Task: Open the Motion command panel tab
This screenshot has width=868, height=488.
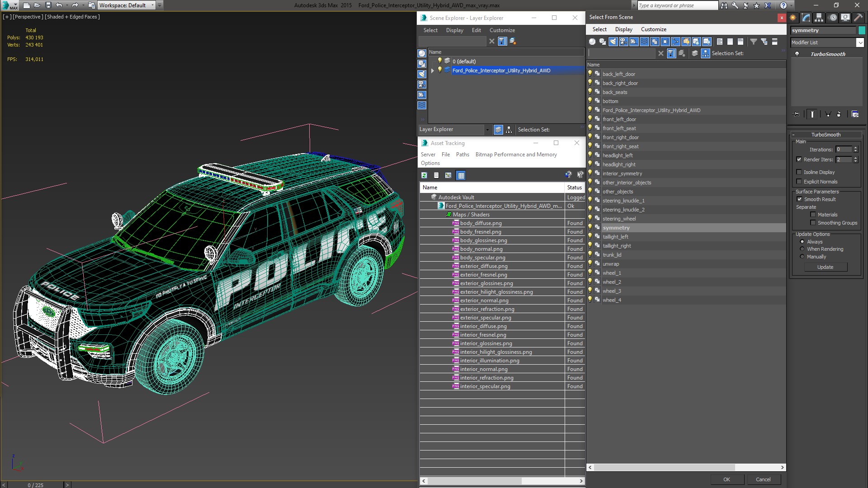Action: 833,18
